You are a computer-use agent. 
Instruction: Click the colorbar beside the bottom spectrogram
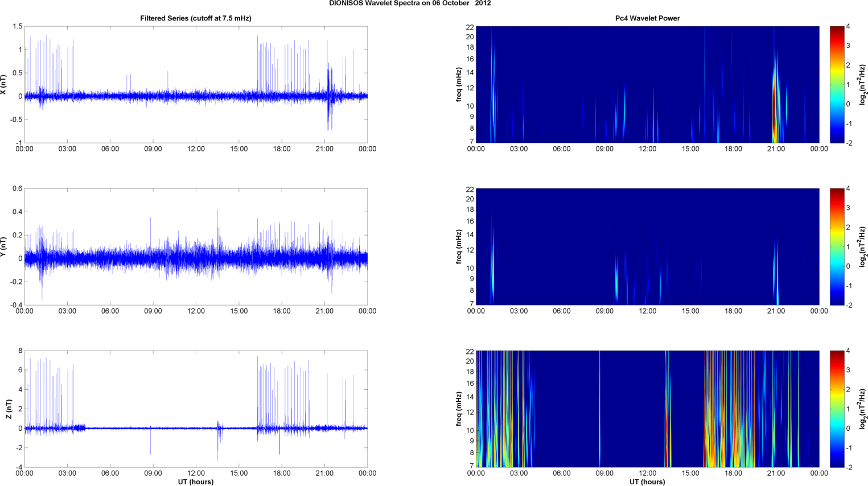click(837, 409)
